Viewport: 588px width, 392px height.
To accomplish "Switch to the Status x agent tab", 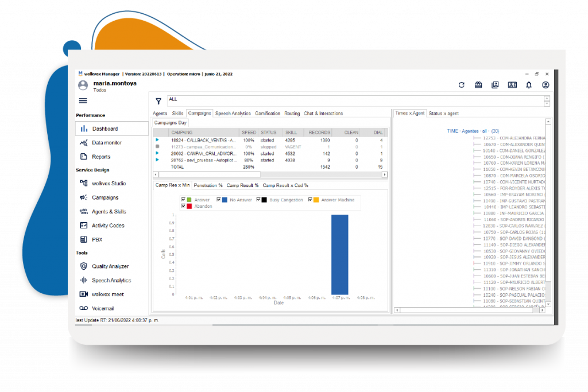I will click(x=444, y=113).
